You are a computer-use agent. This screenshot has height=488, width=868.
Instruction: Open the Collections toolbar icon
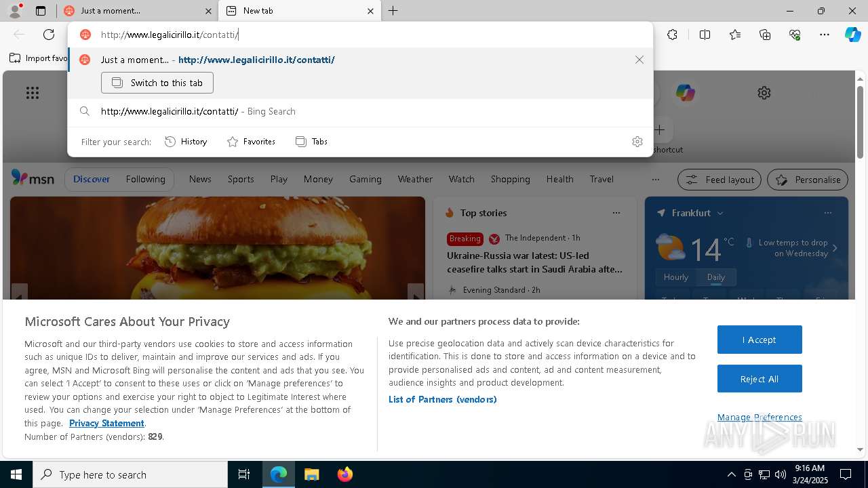coord(765,35)
